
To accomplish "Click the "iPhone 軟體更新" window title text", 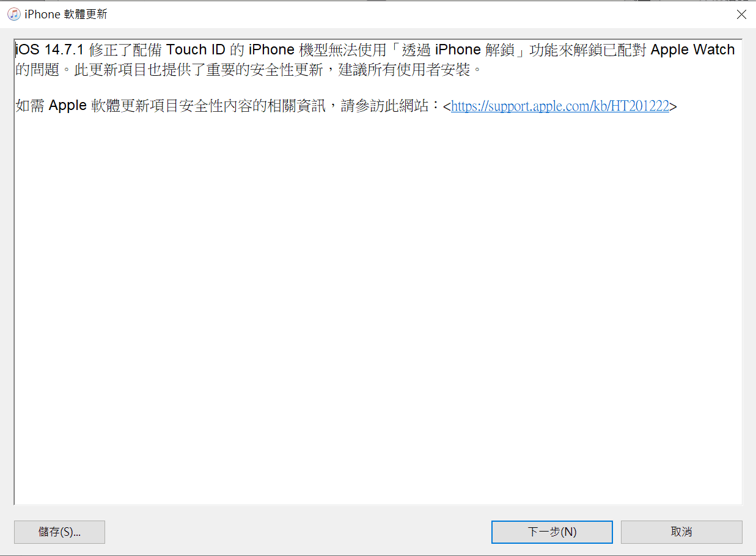I will [66, 14].
